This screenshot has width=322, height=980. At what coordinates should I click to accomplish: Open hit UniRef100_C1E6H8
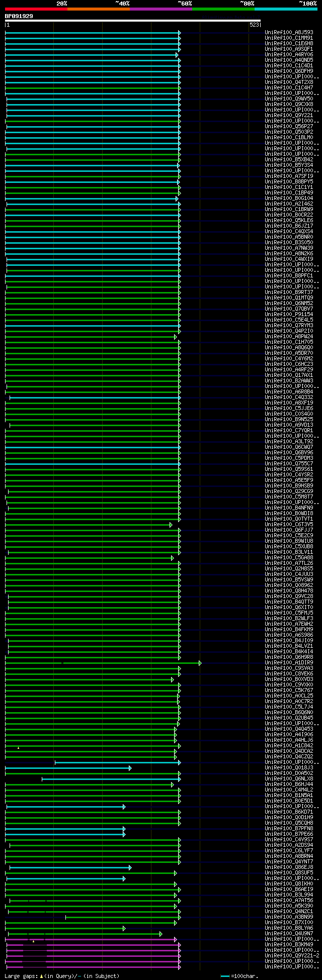click(x=289, y=44)
